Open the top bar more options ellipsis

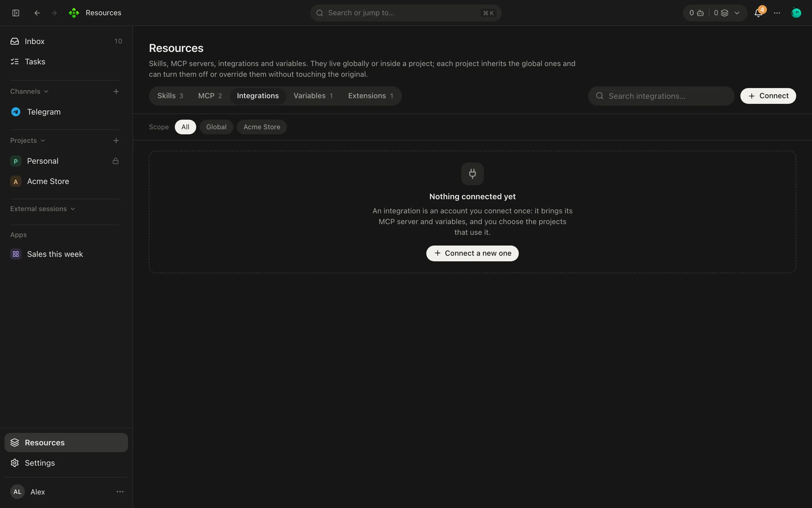click(x=777, y=13)
